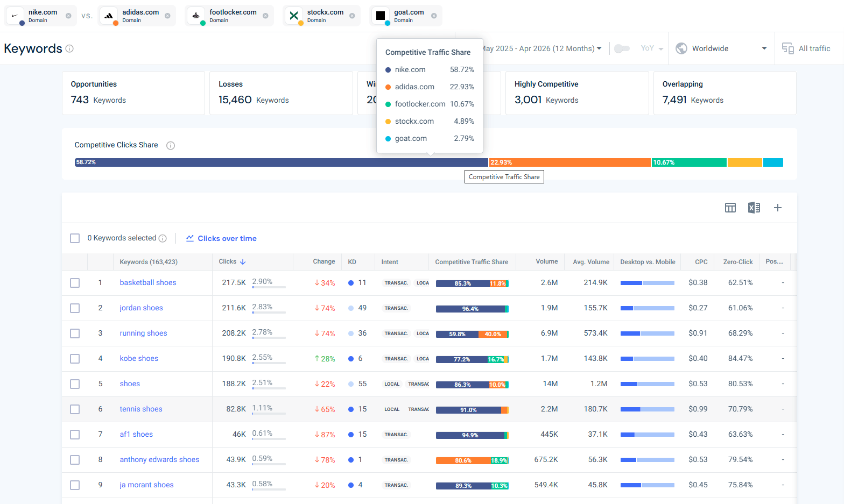
Task: Sort by Change column header
Action: pos(324,261)
